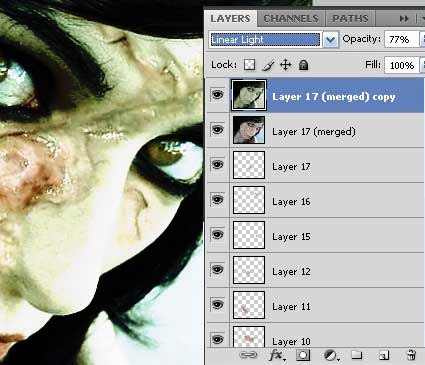Click the Layer 17 (merged) name text
Screen dimensions: 425x365
(314, 132)
